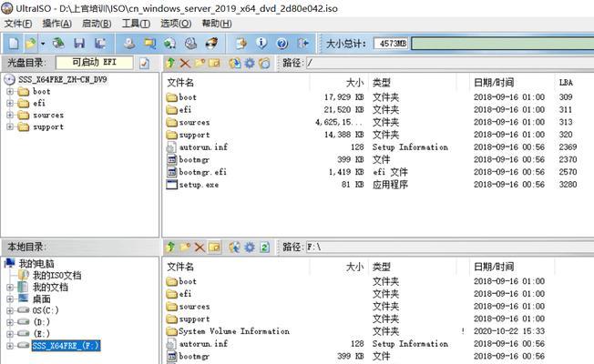
Task: Expand the OS(C:) drive node
Action: pyautogui.click(x=10, y=310)
